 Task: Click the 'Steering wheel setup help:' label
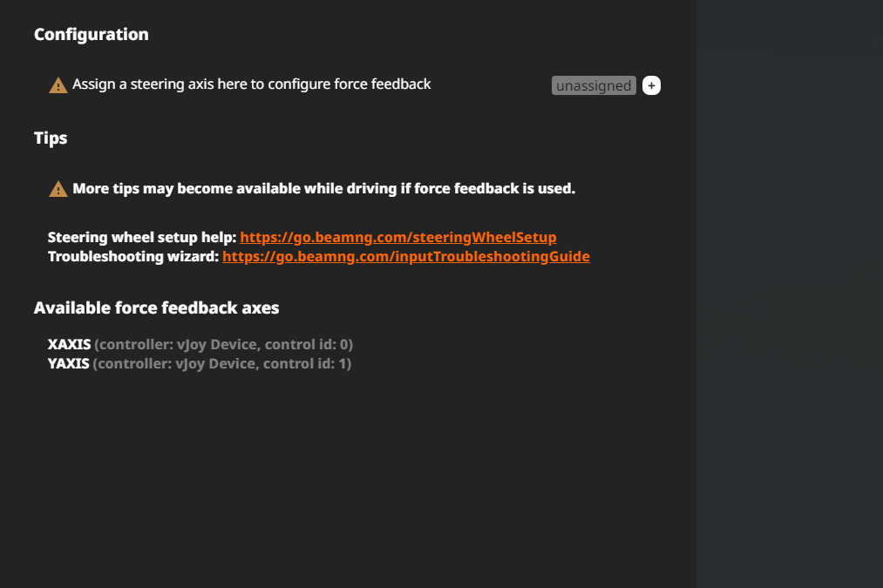(142, 237)
